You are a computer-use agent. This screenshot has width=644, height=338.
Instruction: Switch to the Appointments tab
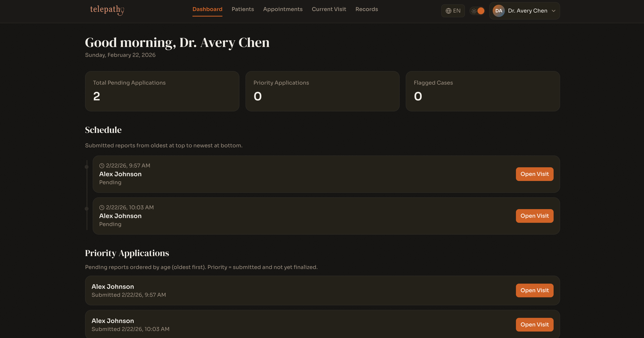[x=283, y=9]
